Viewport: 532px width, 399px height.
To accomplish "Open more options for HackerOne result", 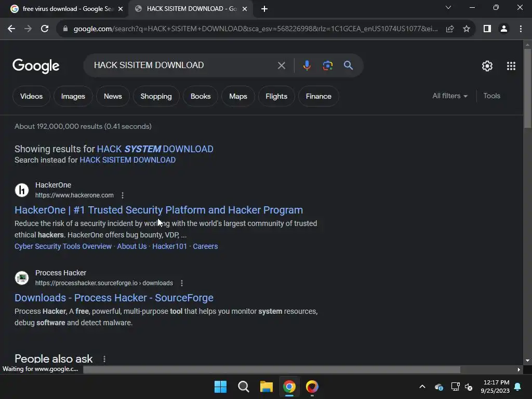I will (x=123, y=195).
